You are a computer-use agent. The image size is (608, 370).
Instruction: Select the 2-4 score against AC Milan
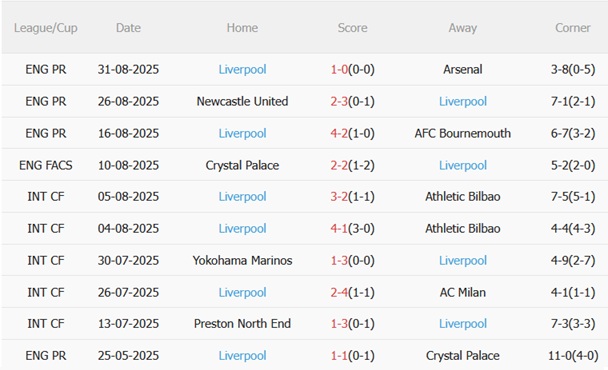339,292
